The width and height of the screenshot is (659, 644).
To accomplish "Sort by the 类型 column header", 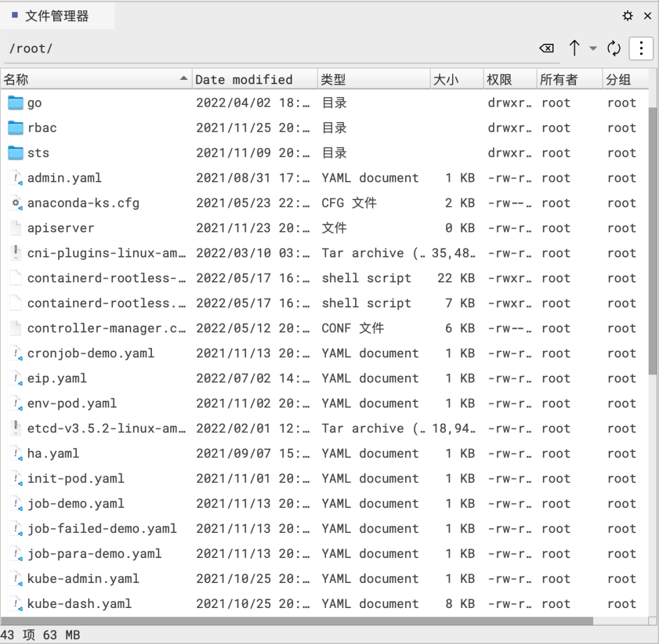I will click(373, 79).
